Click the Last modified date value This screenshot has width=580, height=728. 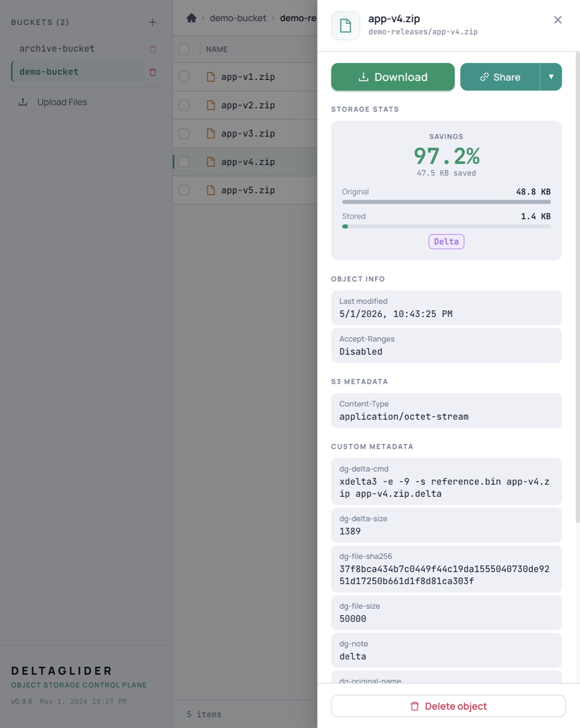(396, 314)
